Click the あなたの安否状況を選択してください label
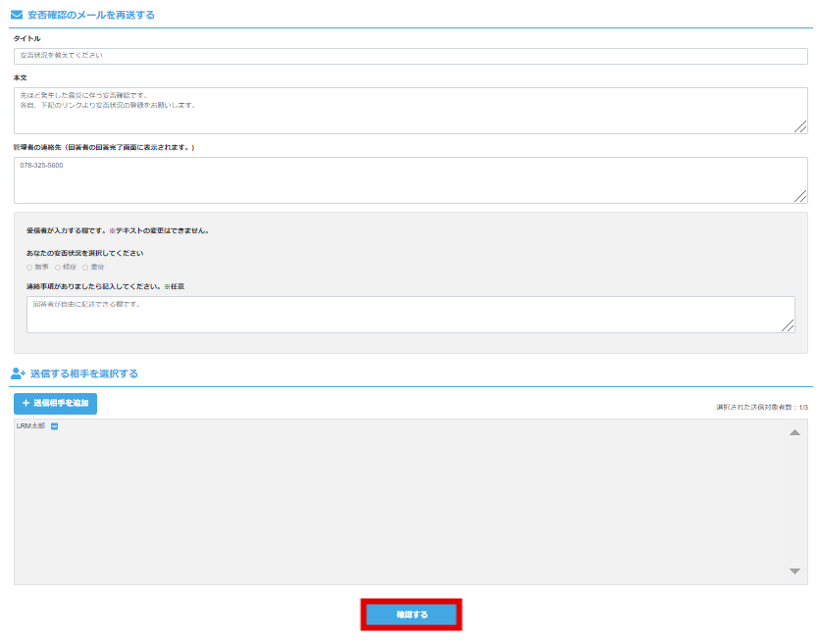 point(84,253)
